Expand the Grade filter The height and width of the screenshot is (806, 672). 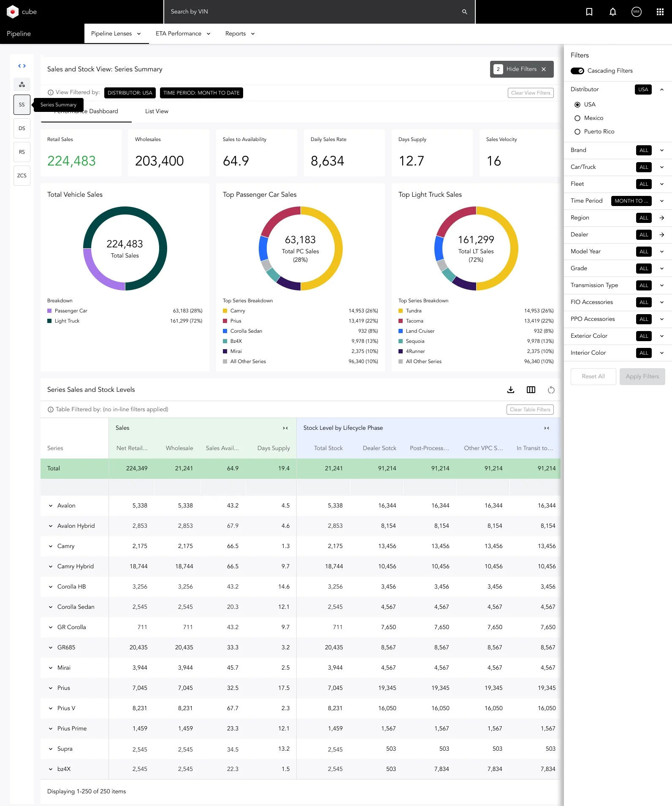coord(662,269)
